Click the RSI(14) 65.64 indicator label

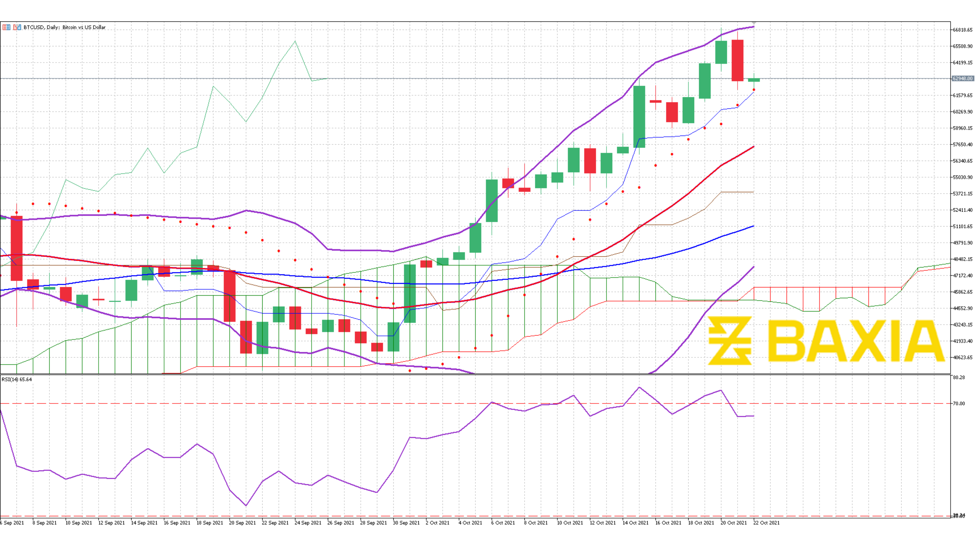pos(17,379)
